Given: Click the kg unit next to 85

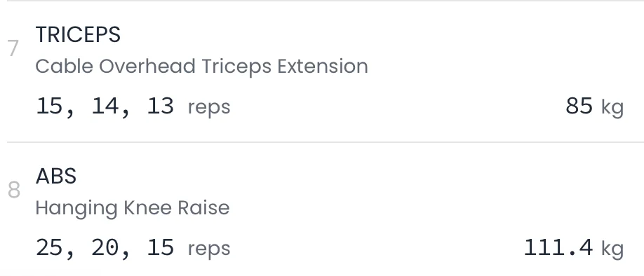Looking at the screenshot, I should coord(612,107).
